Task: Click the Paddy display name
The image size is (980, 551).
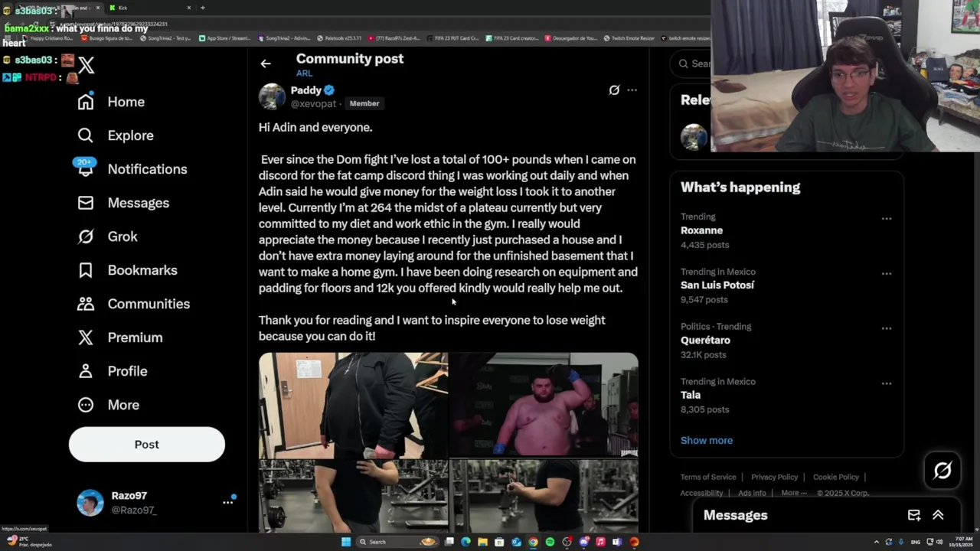Action: [305, 90]
